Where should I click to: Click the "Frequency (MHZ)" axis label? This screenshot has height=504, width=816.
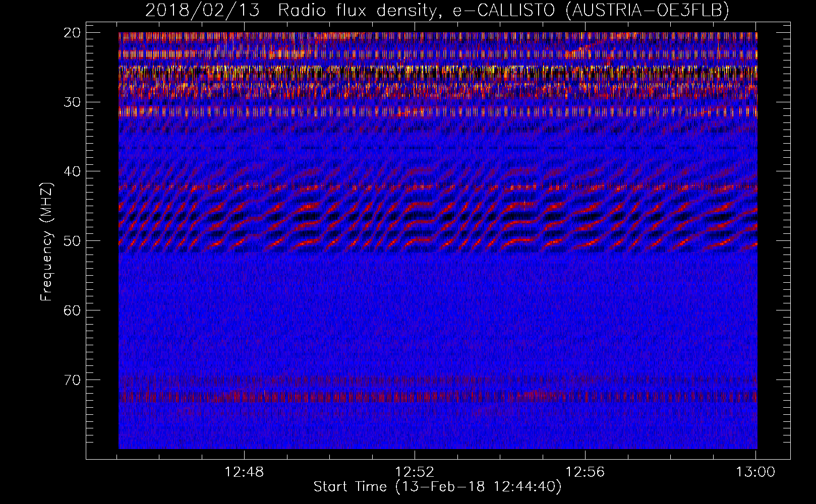click(46, 242)
